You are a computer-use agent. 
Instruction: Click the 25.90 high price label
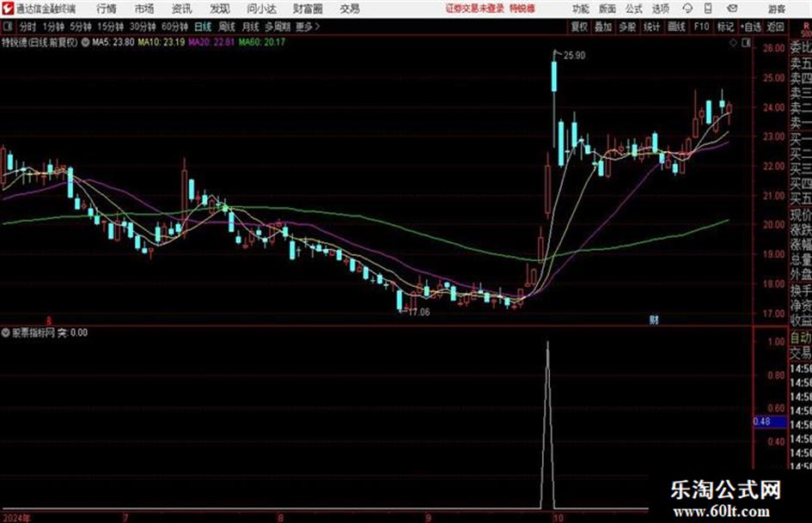pyautogui.click(x=575, y=56)
